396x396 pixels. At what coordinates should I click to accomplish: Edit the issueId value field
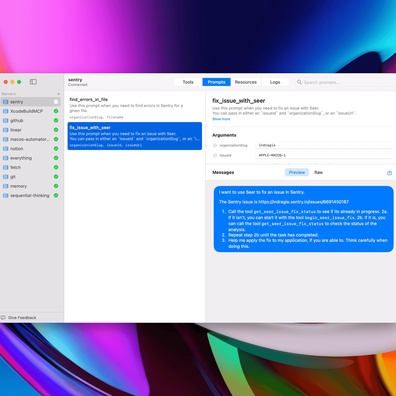(x=324, y=155)
